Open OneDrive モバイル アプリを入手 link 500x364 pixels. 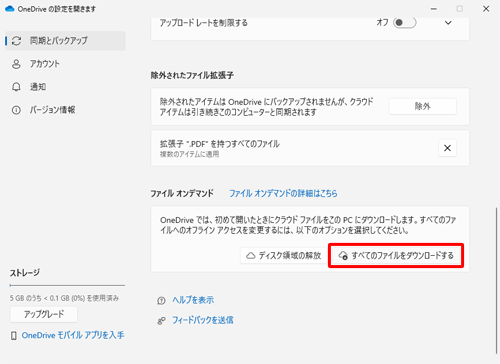73,335
